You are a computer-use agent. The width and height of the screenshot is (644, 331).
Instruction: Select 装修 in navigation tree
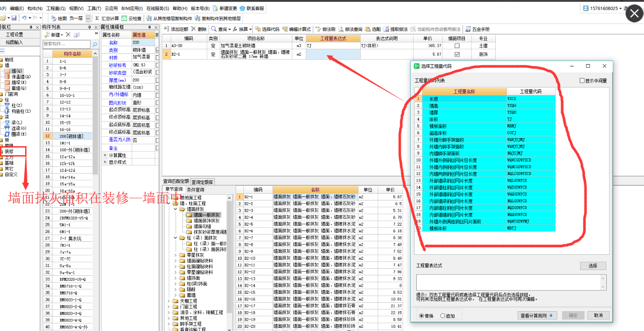(9, 151)
